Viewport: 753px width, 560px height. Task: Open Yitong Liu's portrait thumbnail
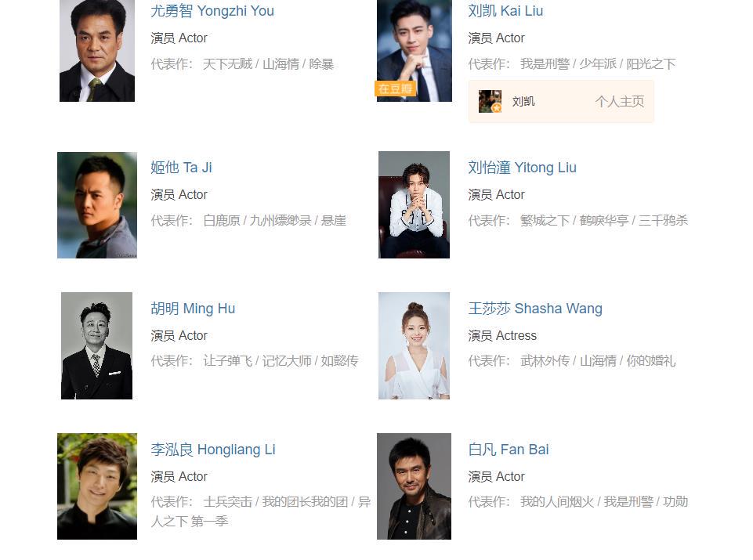(x=414, y=205)
